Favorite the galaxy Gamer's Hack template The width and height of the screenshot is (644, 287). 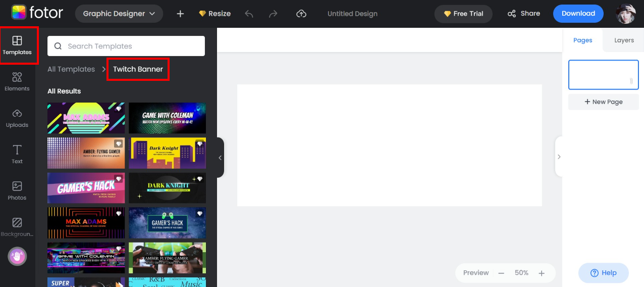[200, 213]
